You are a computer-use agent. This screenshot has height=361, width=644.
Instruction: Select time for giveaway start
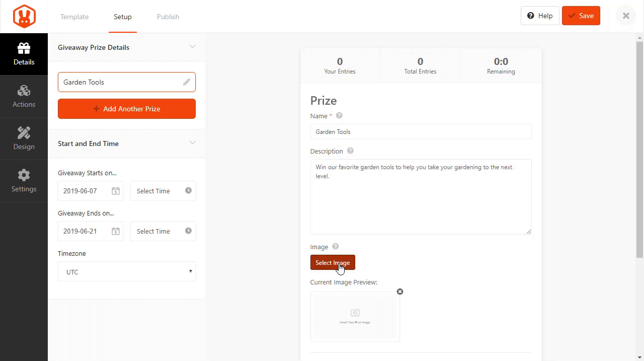tap(163, 191)
